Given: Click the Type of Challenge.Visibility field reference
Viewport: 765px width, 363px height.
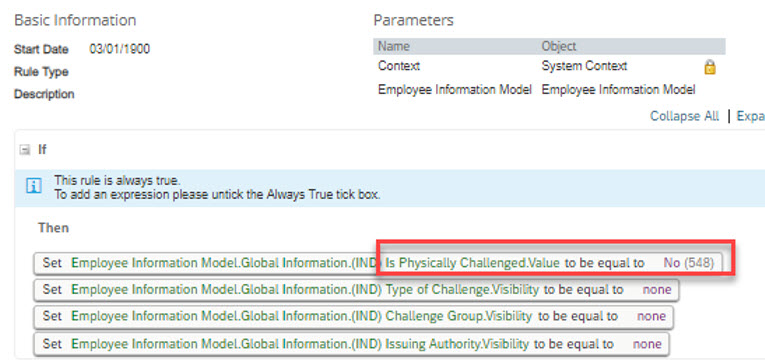Looking at the screenshot, I should [462, 290].
